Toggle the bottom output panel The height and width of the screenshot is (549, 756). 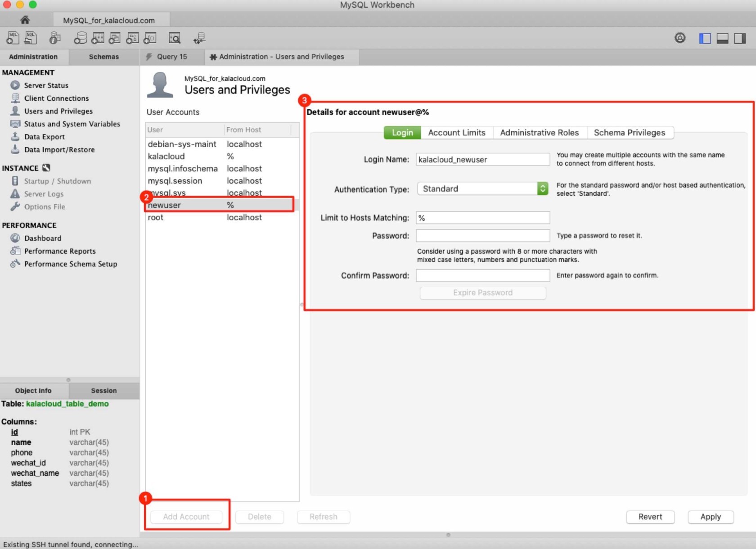click(722, 39)
